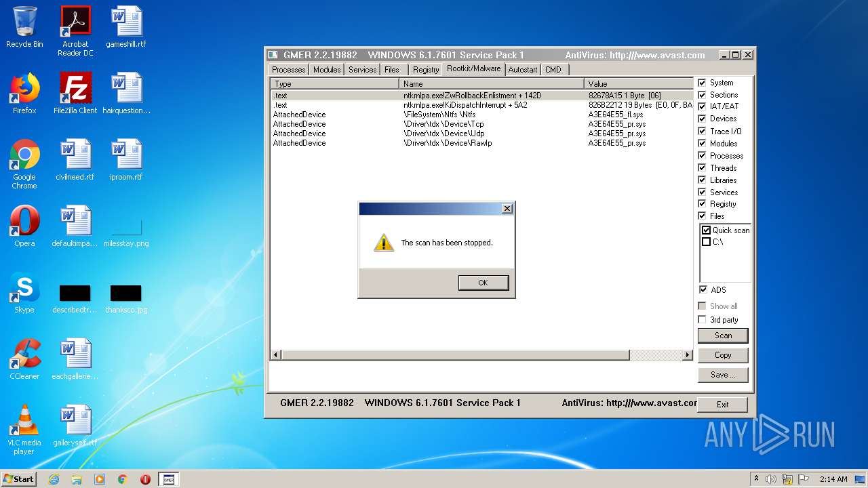Toggle the System checkbox

pos(702,83)
